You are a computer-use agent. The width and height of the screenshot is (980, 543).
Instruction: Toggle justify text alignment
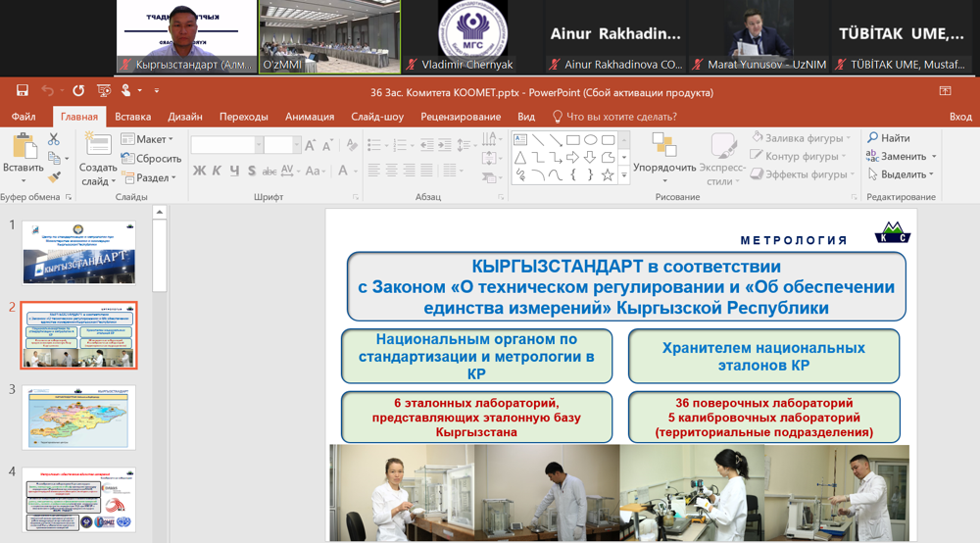426,170
